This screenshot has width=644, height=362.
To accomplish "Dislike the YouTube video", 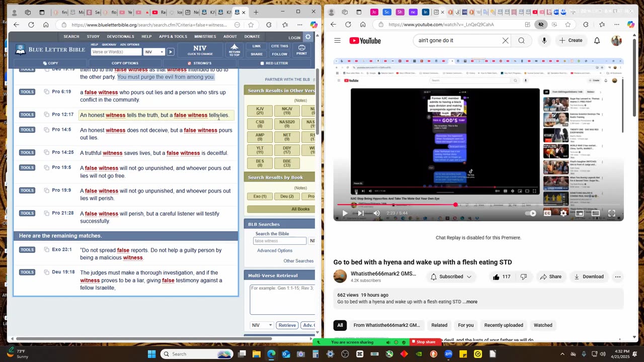I will pyautogui.click(x=524, y=277).
